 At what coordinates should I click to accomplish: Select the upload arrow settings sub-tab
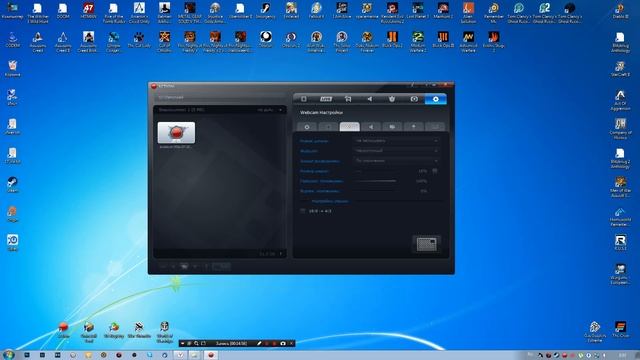click(x=413, y=127)
